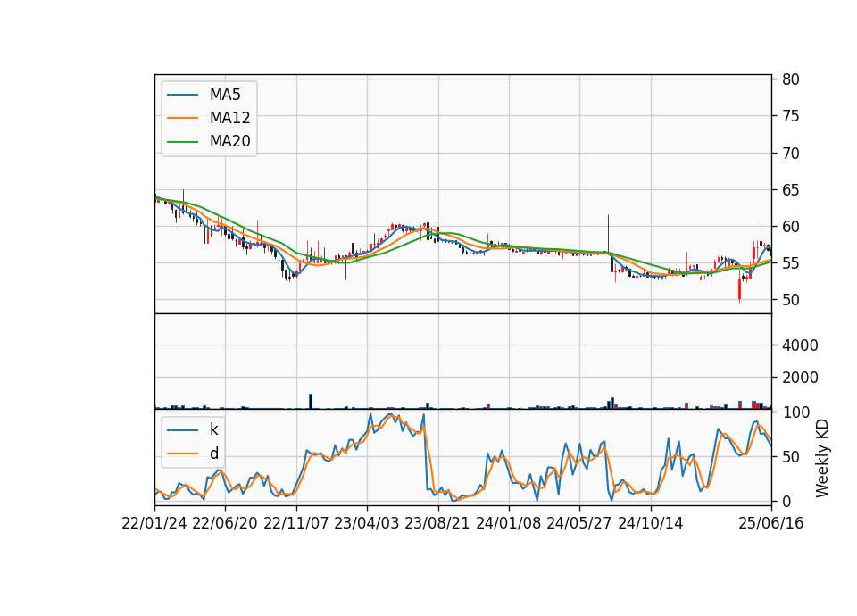Click the price axis value 65
Image resolution: width=857 pixels, height=616 pixels.
pos(790,189)
